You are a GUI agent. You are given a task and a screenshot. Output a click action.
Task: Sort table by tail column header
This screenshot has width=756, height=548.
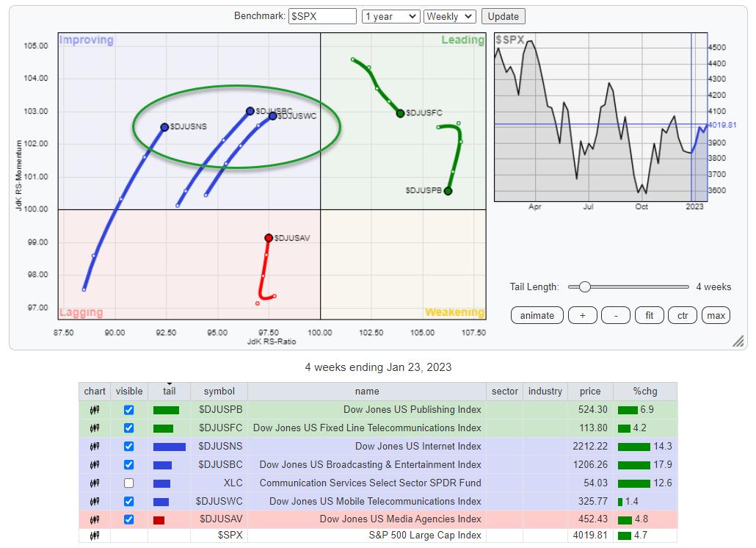[x=169, y=392]
